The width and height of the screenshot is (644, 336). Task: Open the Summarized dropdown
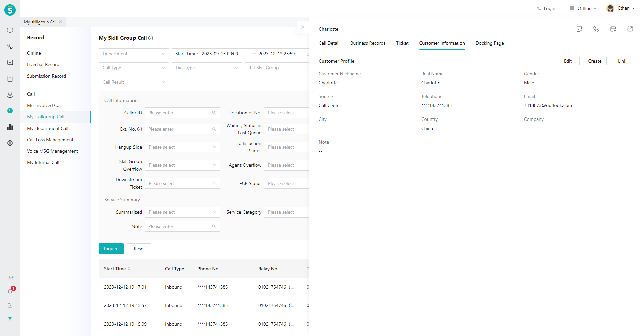point(182,212)
